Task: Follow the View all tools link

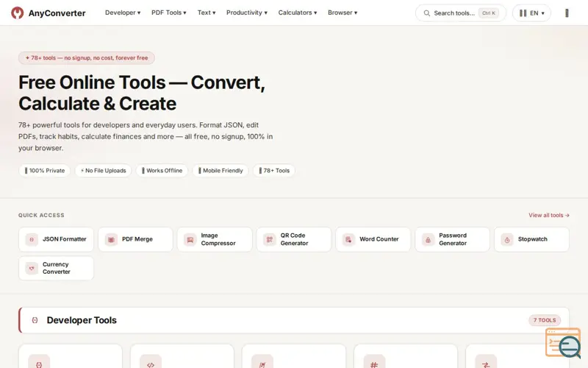Action: tap(549, 215)
